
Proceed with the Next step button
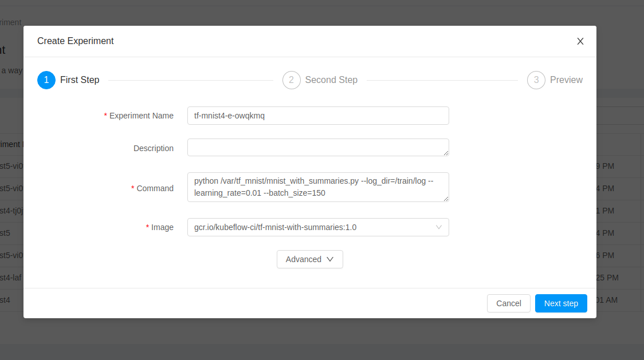coord(560,303)
